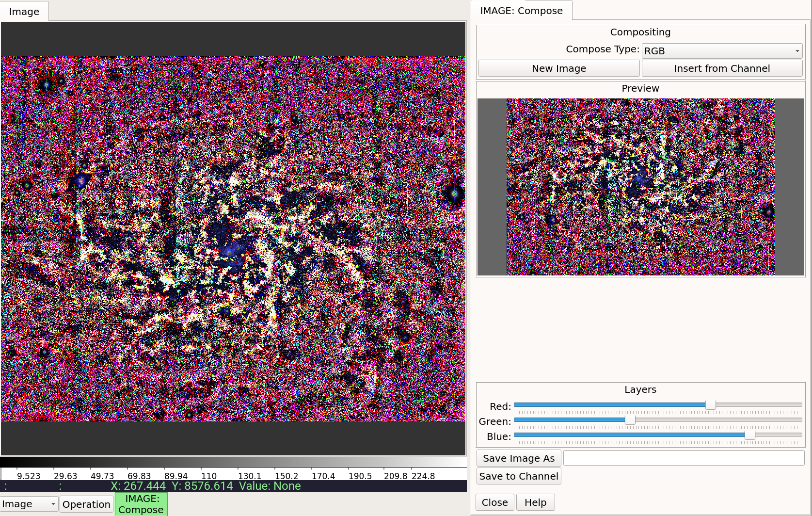Click the Green layer slider handle
This screenshot has width=812, height=516.
[x=630, y=419]
